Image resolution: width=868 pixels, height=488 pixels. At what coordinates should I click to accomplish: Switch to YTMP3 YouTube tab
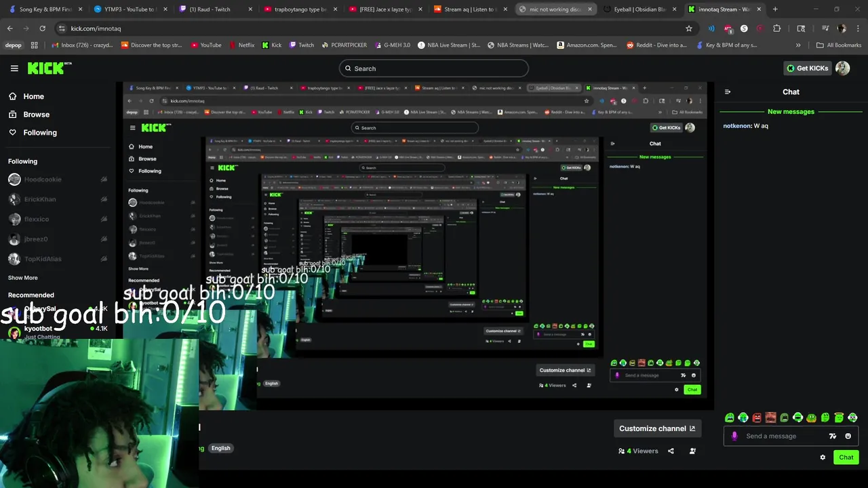tap(130, 9)
